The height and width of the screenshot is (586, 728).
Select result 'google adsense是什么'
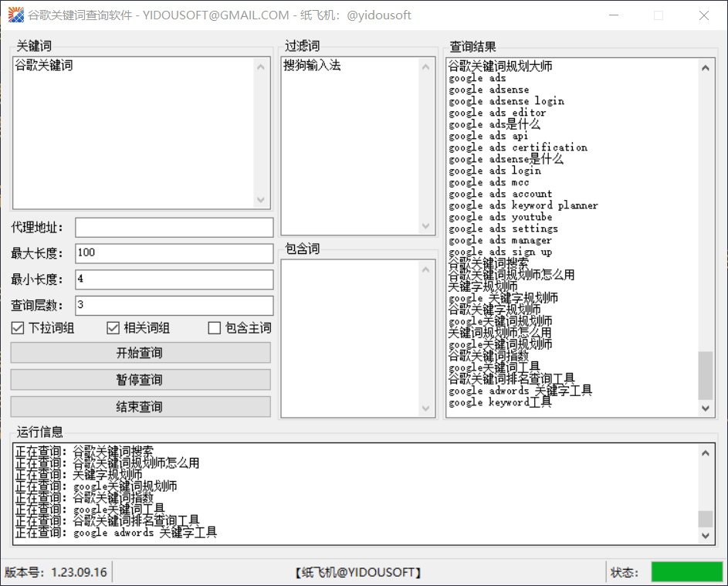coord(506,159)
